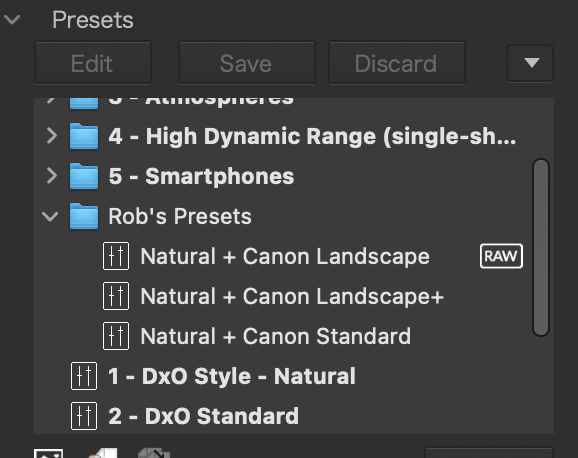This screenshot has width=578, height=458.
Task: Click the Discard button
Action: [x=397, y=63]
